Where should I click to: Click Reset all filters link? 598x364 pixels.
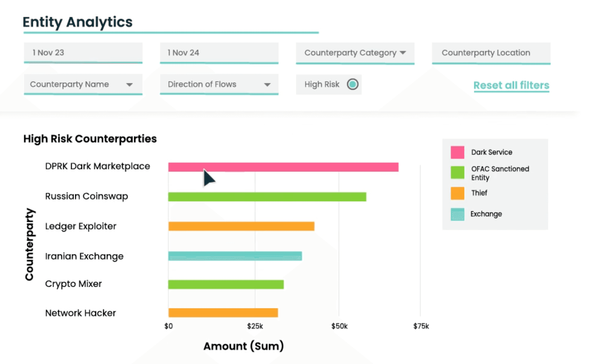(511, 85)
